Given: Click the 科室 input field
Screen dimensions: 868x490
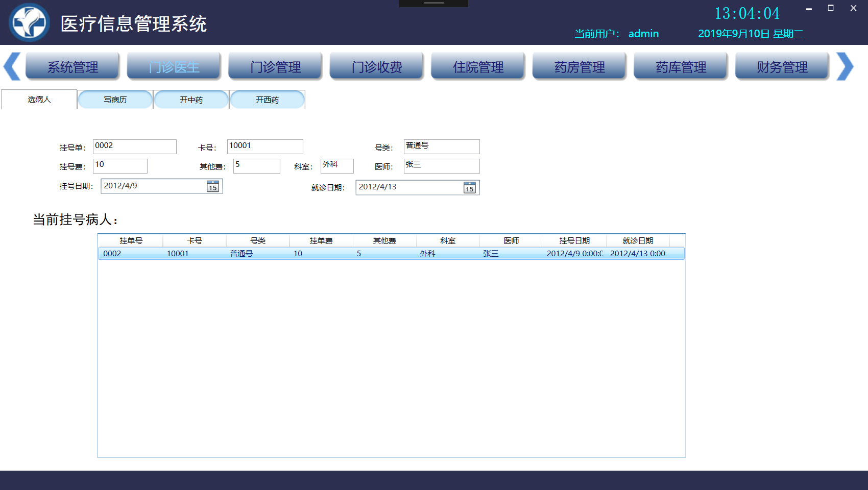Looking at the screenshot, I should 337,166.
